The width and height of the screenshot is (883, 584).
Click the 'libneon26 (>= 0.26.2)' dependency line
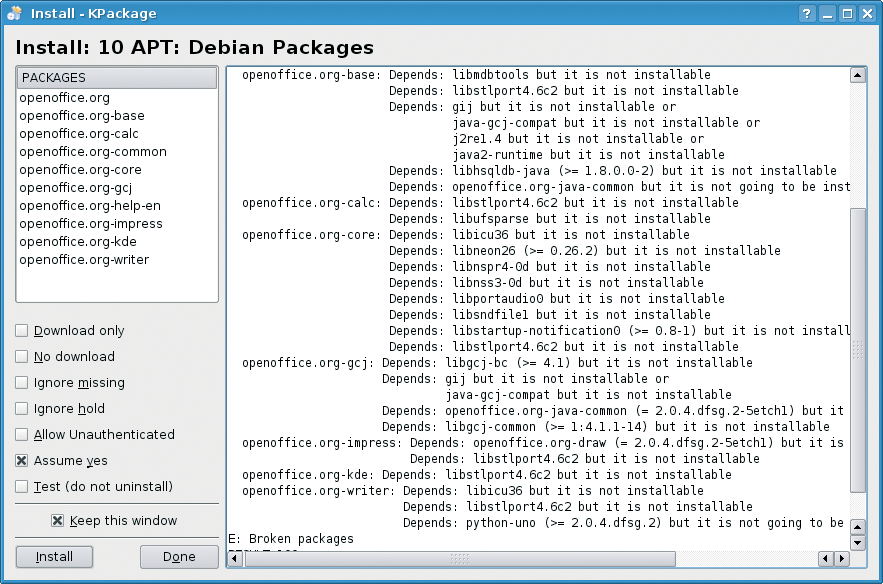pyautogui.click(x=585, y=251)
